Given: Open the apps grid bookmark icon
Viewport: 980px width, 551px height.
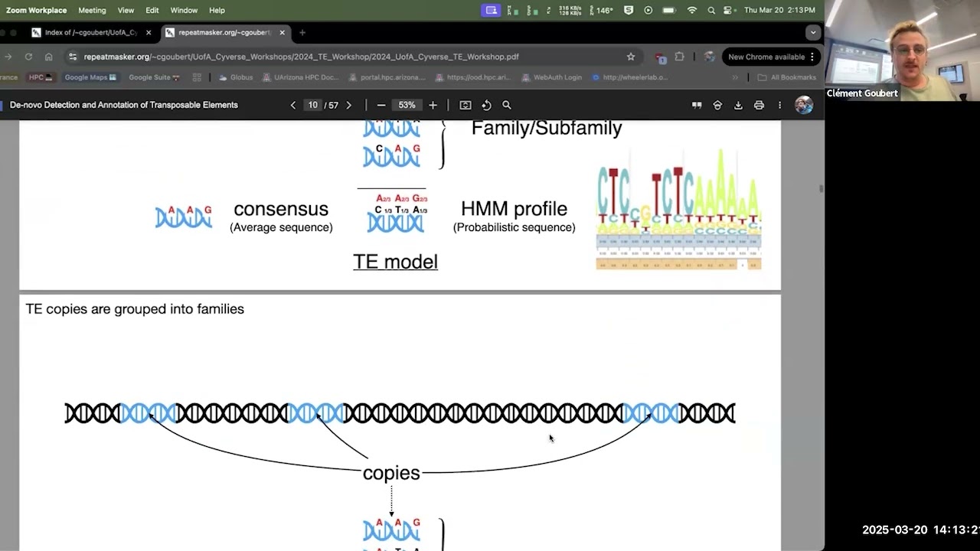Looking at the screenshot, I should coord(197,77).
